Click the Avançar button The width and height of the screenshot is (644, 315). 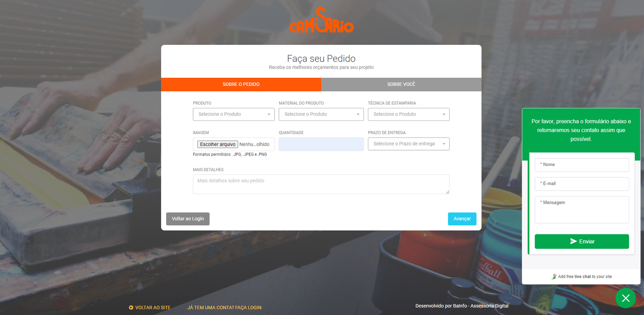click(462, 219)
